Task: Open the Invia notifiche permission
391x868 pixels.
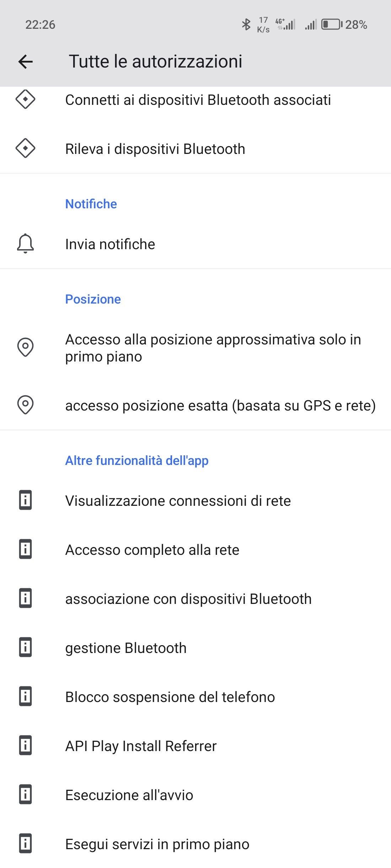Action: point(110,245)
